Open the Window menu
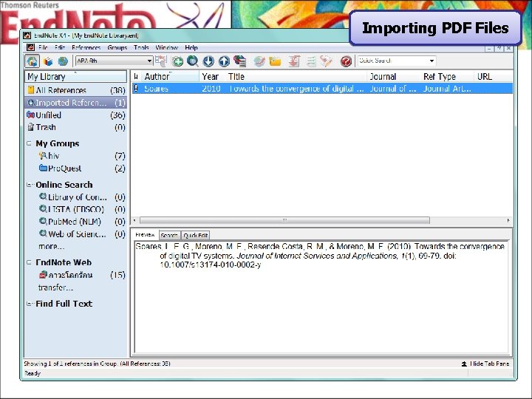 click(166, 47)
